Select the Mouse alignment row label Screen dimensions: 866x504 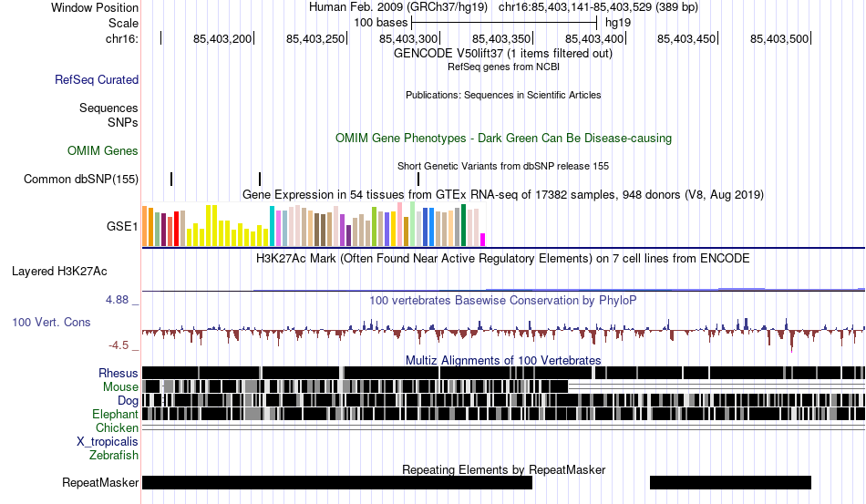pos(120,387)
